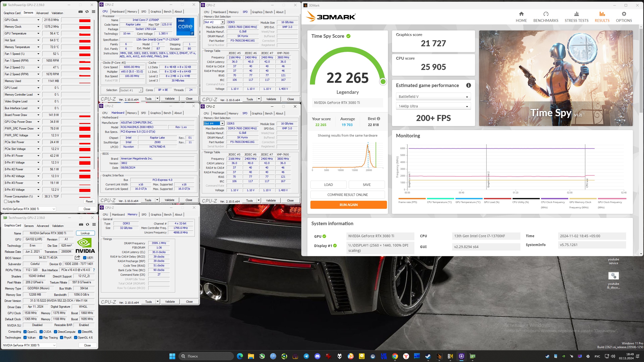This screenshot has height=362, width=644.
Task: Open Google Chrome from taskbar
Action: coord(395,356)
